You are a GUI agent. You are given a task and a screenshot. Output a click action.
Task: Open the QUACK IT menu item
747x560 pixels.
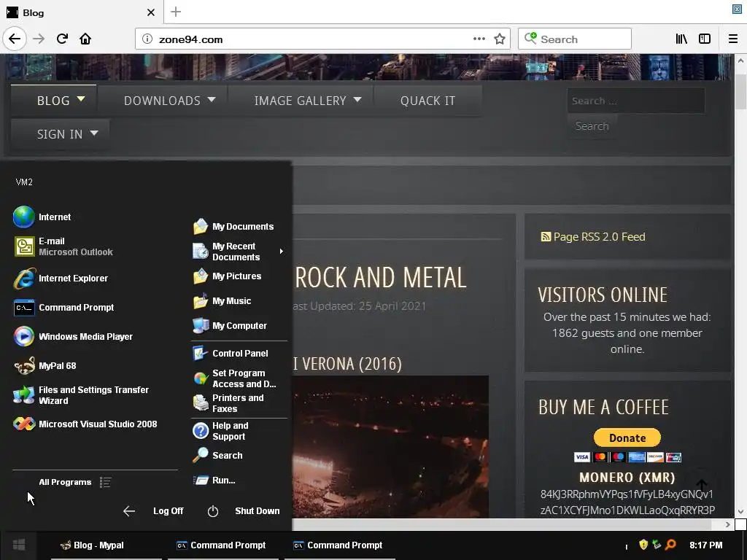point(427,101)
